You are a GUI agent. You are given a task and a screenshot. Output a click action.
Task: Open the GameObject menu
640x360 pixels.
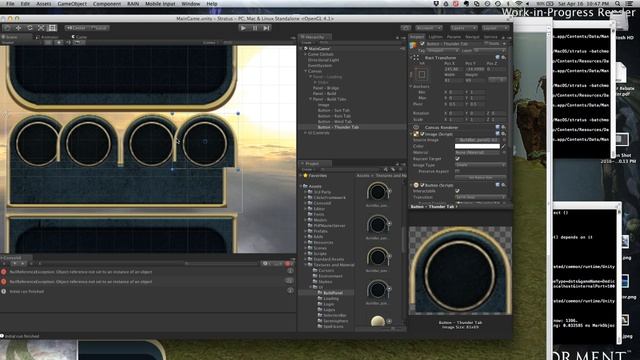pyautogui.click(x=72, y=4)
